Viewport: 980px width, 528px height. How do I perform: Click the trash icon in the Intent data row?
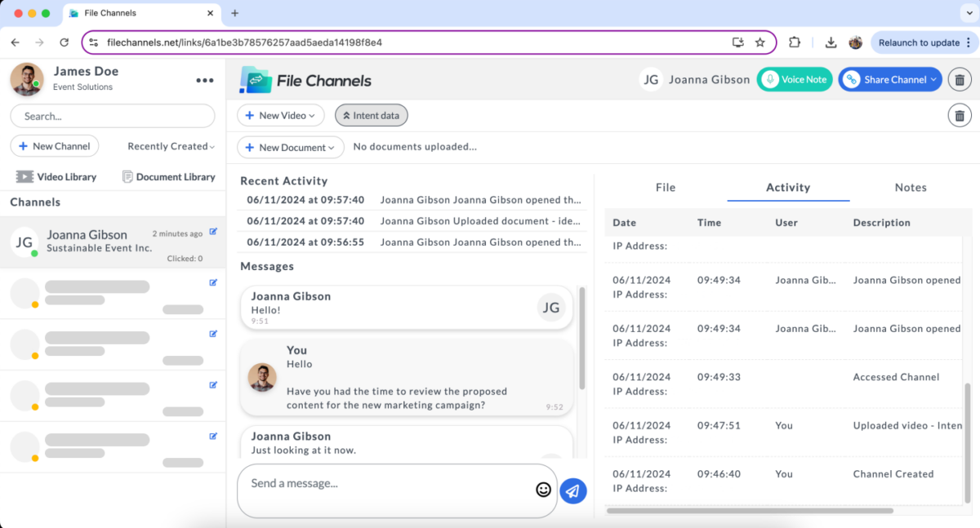coord(960,115)
